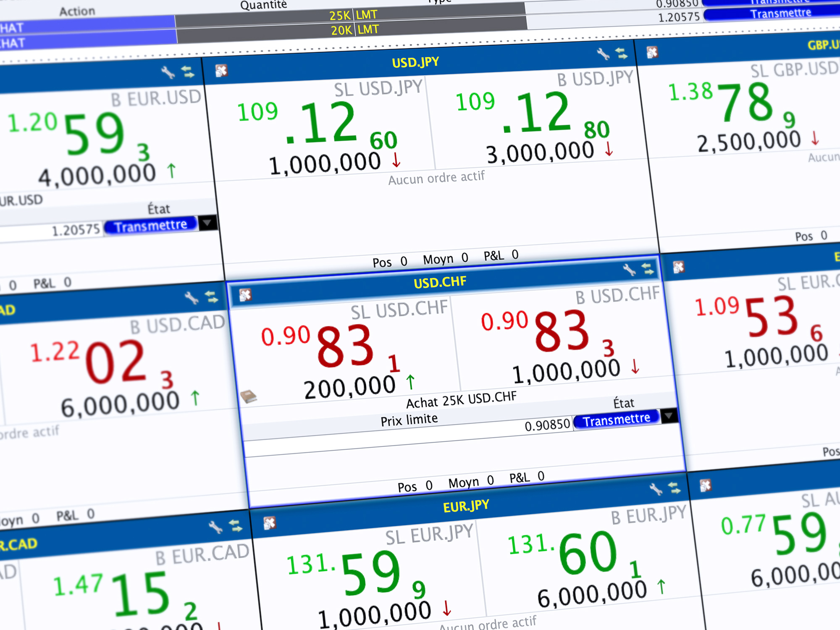The width and height of the screenshot is (840, 630).
Task: Click Transmettre for the 1.20575 order in top table
Action: (780, 14)
